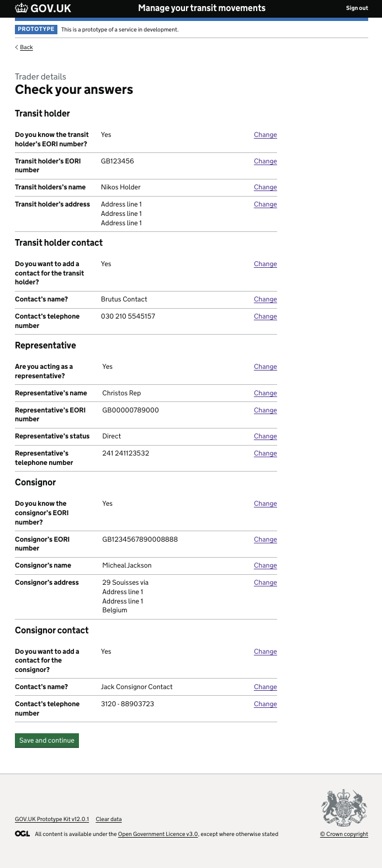Click the back chevron arrow
382x868 pixels.
tap(17, 47)
